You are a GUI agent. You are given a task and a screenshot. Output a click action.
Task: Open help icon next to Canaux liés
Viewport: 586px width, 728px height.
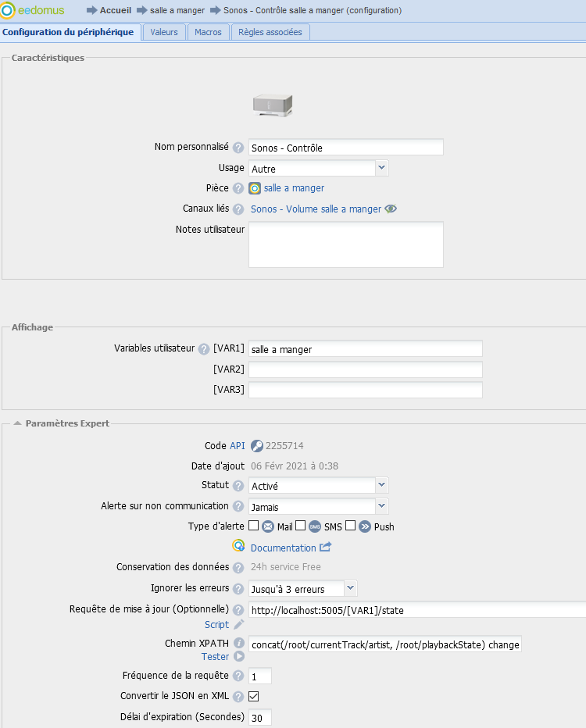point(238,209)
